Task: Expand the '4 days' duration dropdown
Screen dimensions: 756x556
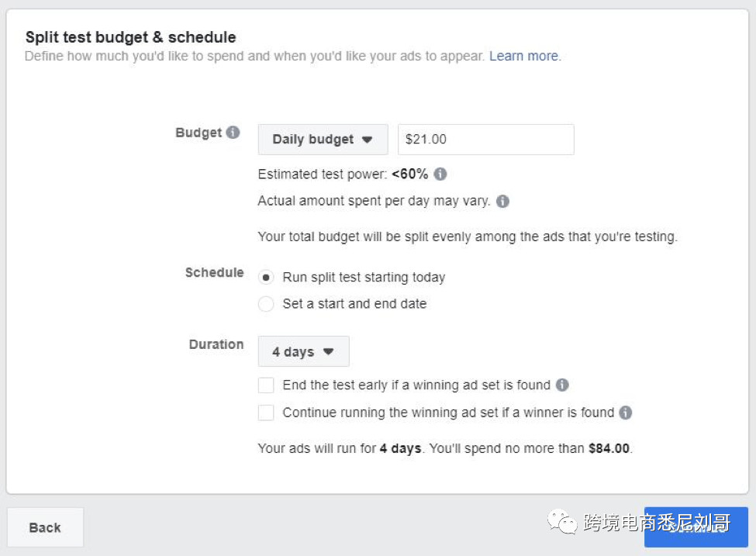Action: (303, 351)
